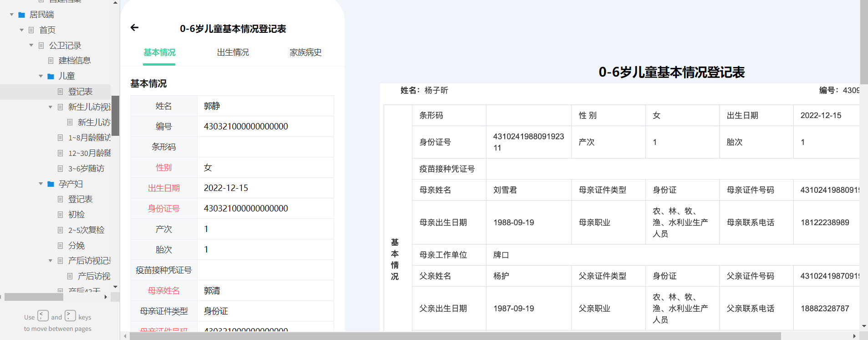The width and height of the screenshot is (868, 340).
Task: Click the page icon beside 3~6岁随访
Action: coord(60,169)
